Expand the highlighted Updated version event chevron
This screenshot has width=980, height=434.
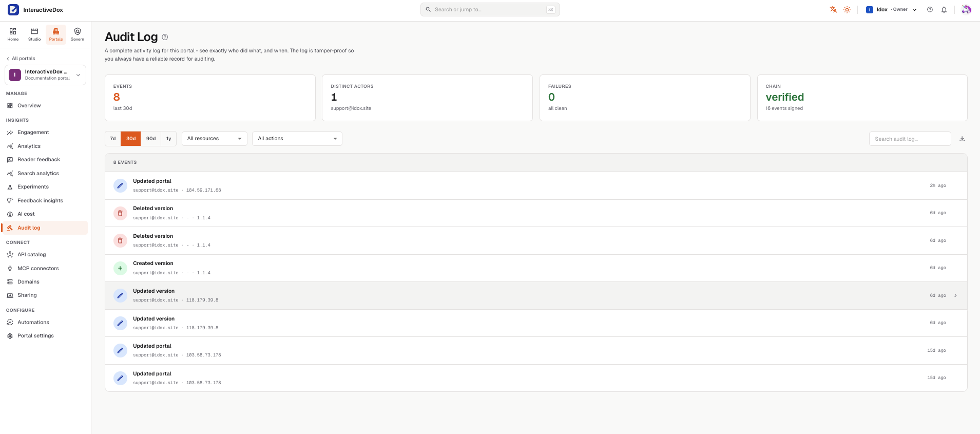(955, 295)
